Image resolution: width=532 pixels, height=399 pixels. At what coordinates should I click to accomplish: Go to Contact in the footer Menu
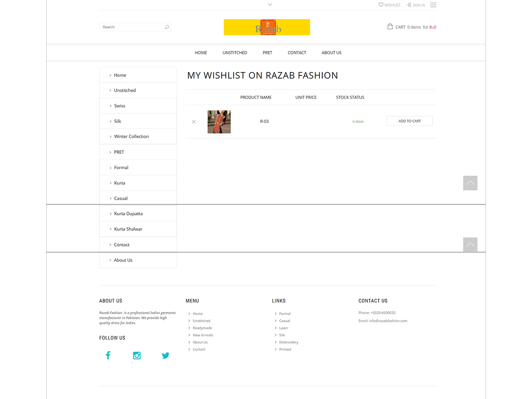coord(199,349)
